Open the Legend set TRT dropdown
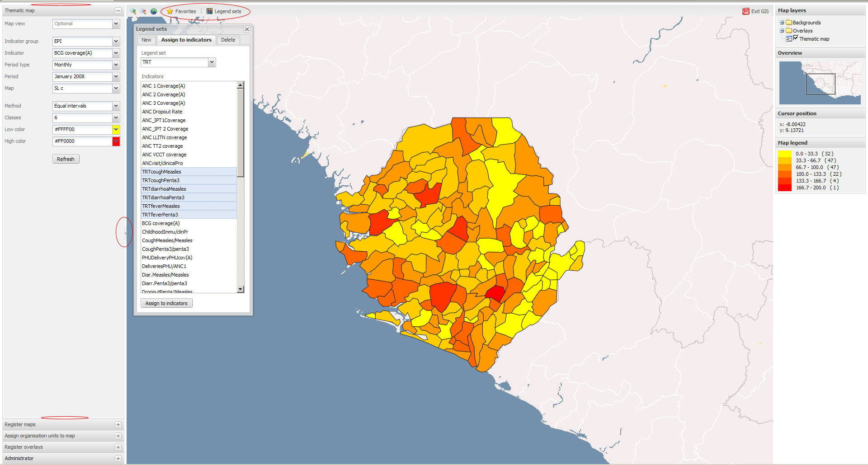The height and width of the screenshot is (465, 868). pyautogui.click(x=212, y=62)
